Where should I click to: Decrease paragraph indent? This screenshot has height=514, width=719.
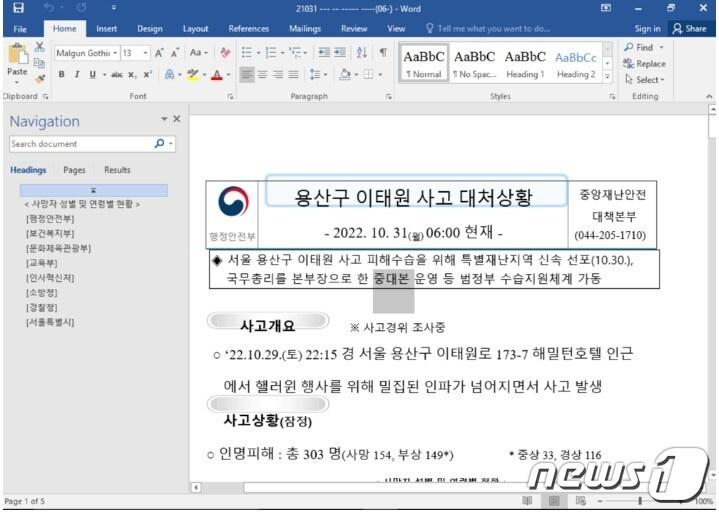coord(324,52)
